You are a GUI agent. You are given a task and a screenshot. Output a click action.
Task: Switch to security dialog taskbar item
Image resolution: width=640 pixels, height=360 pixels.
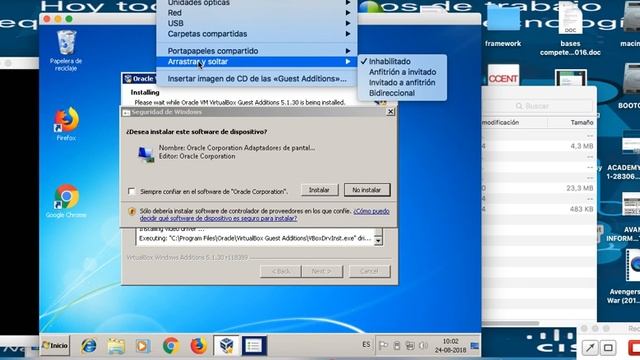254,346
